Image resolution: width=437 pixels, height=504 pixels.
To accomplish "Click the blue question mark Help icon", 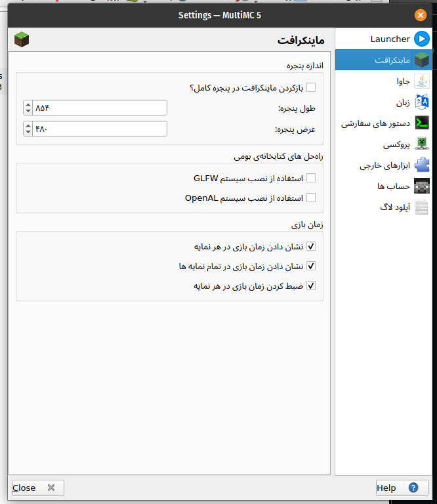I will click(x=413, y=488).
